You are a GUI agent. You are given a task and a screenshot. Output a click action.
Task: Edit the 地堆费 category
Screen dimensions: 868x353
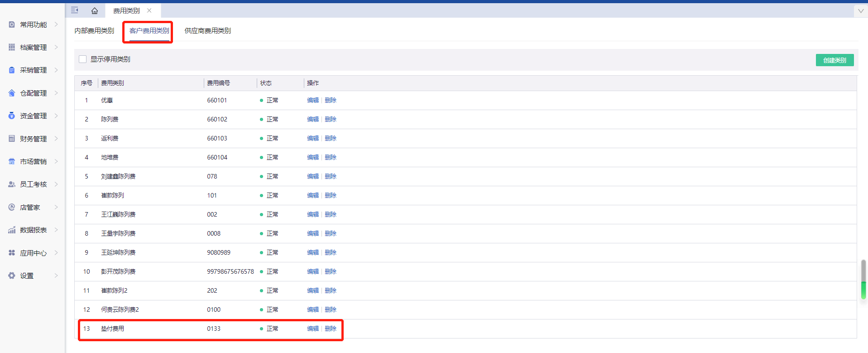tap(313, 157)
